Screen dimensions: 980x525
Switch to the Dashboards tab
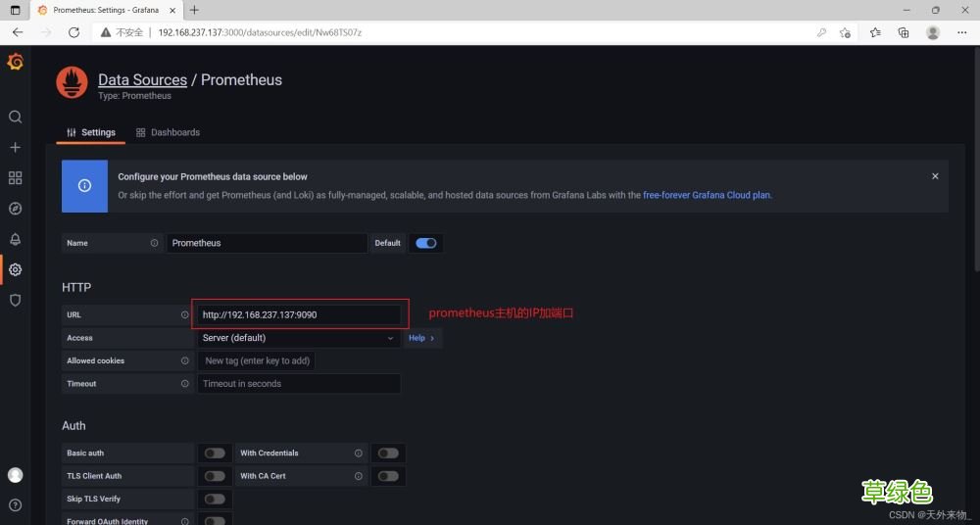coord(169,132)
